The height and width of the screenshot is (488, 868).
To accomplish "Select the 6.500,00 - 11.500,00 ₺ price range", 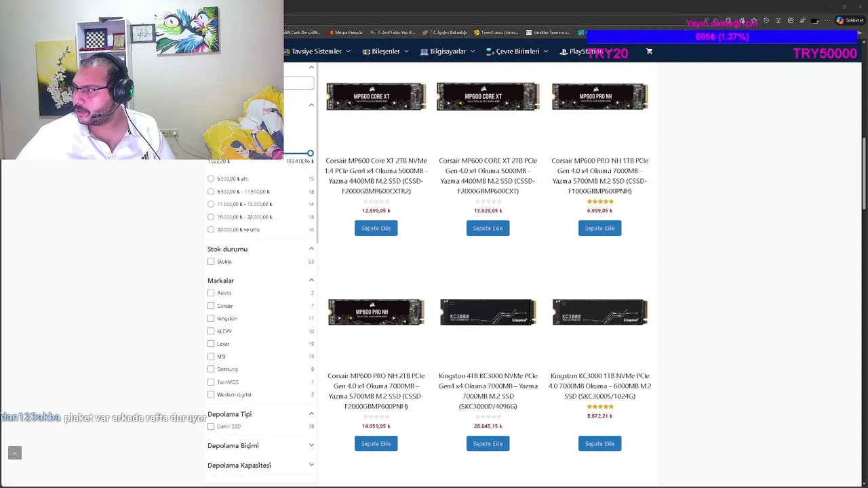I will (211, 192).
